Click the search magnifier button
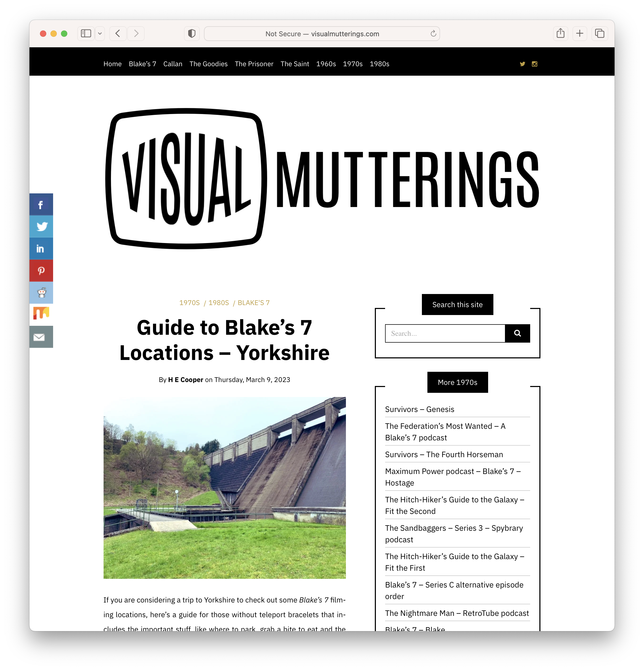 point(517,333)
